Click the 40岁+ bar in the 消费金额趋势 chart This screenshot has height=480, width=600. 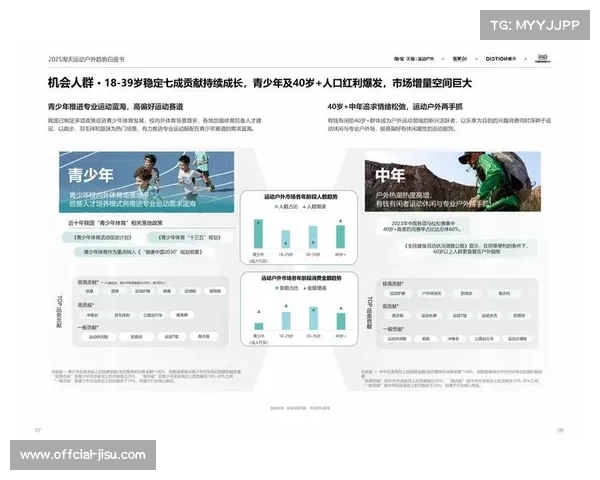(x=341, y=322)
